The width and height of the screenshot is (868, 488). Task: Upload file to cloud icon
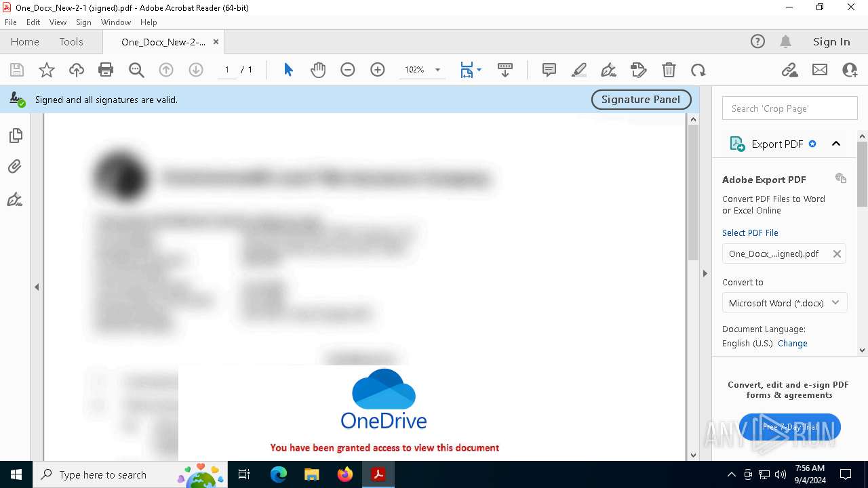tap(77, 70)
